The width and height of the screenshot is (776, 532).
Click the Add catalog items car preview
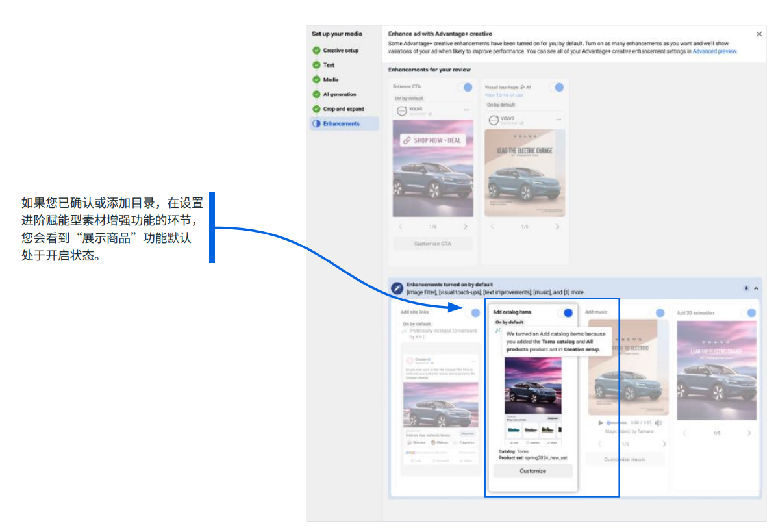tap(533, 385)
